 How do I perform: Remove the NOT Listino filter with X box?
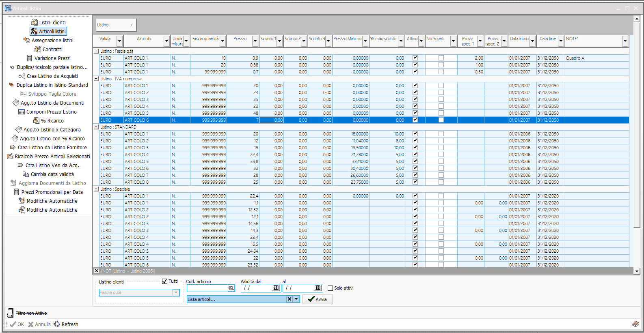(x=96, y=271)
